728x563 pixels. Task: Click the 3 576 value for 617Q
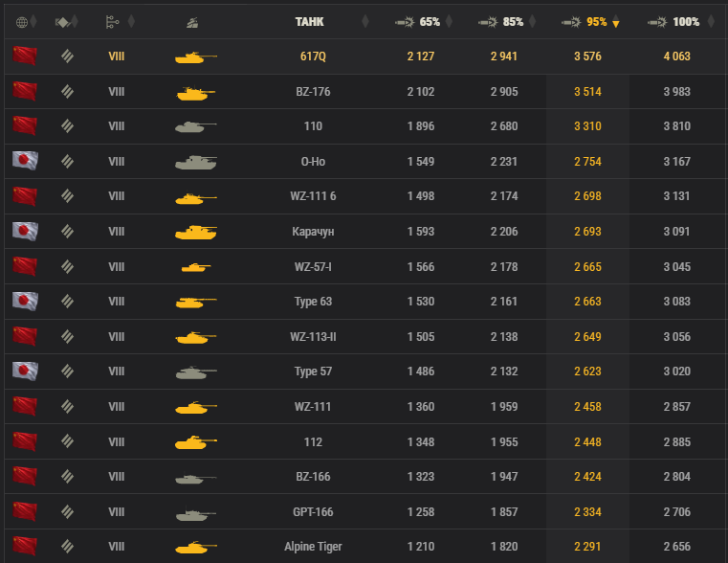(587, 56)
